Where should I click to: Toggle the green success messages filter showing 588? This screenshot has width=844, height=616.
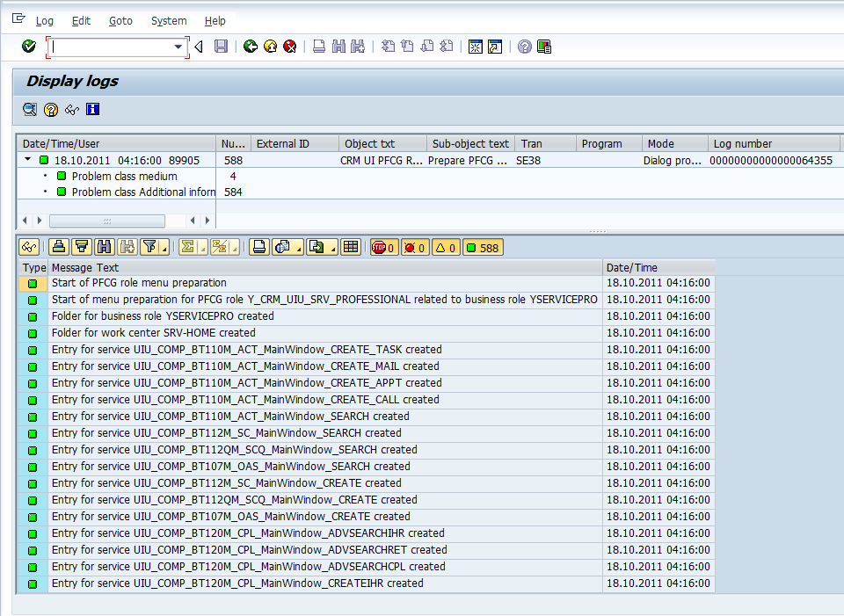tap(483, 248)
